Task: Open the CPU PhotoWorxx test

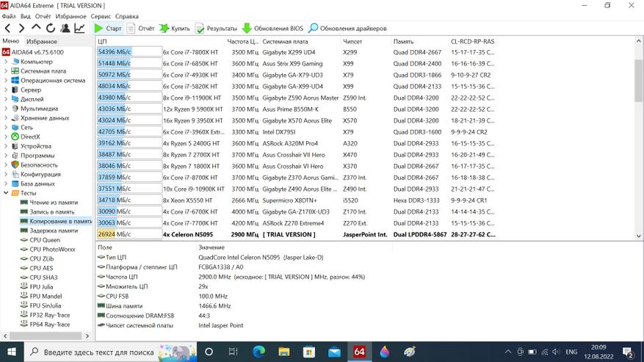Action: (x=48, y=250)
